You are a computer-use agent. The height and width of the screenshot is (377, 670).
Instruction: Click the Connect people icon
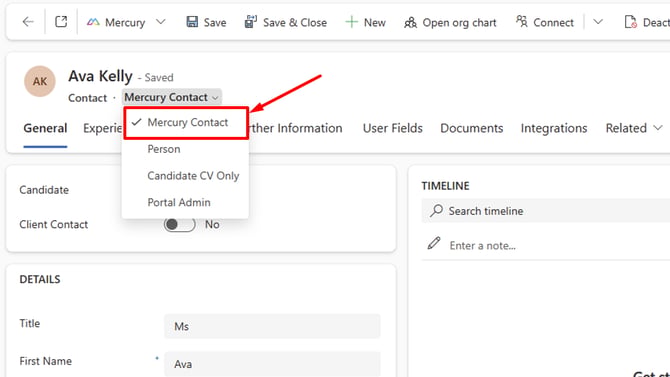[x=522, y=21]
